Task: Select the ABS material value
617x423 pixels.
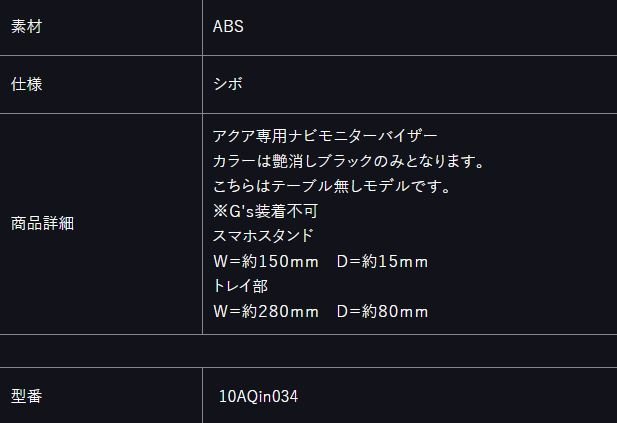Action: [x=228, y=27]
